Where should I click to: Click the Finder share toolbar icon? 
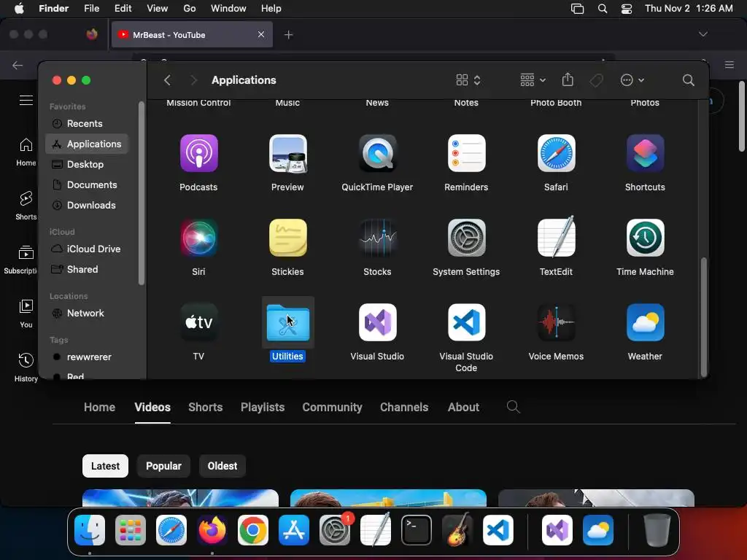coord(568,79)
